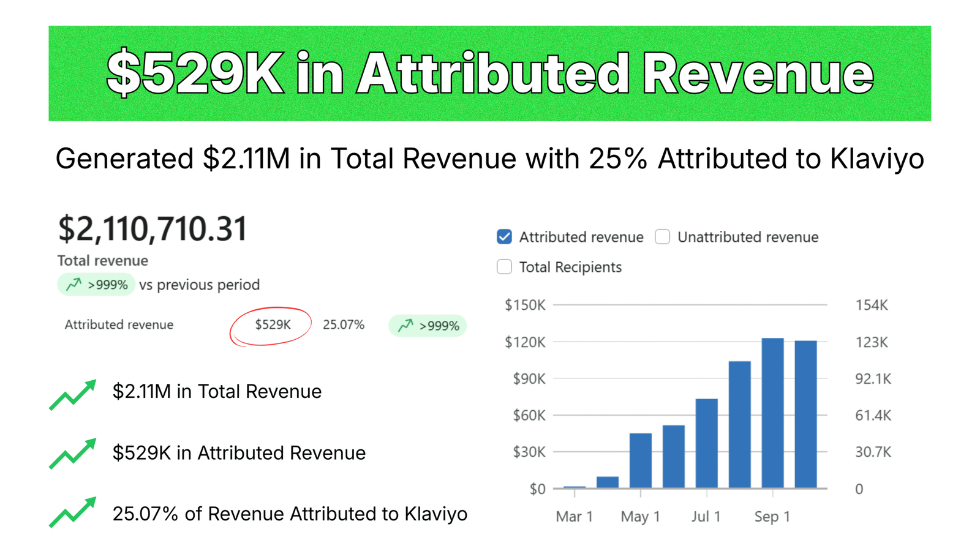Click the 30.7K right axis label
Image resolution: width=980 pixels, height=551 pixels.
pyautogui.click(x=873, y=452)
